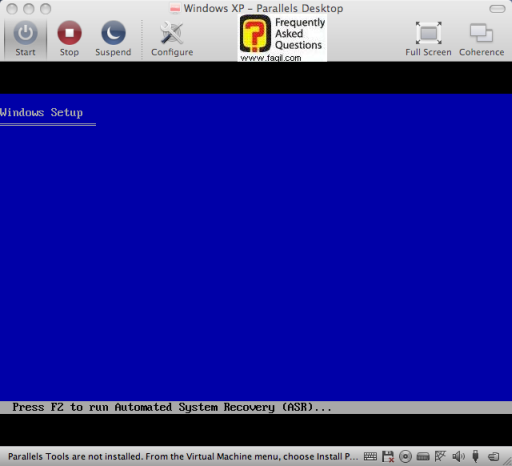Click the network adapter status icon
This screenshot has width=512, height=466.
pyautogui.click(x=440, y=456)
